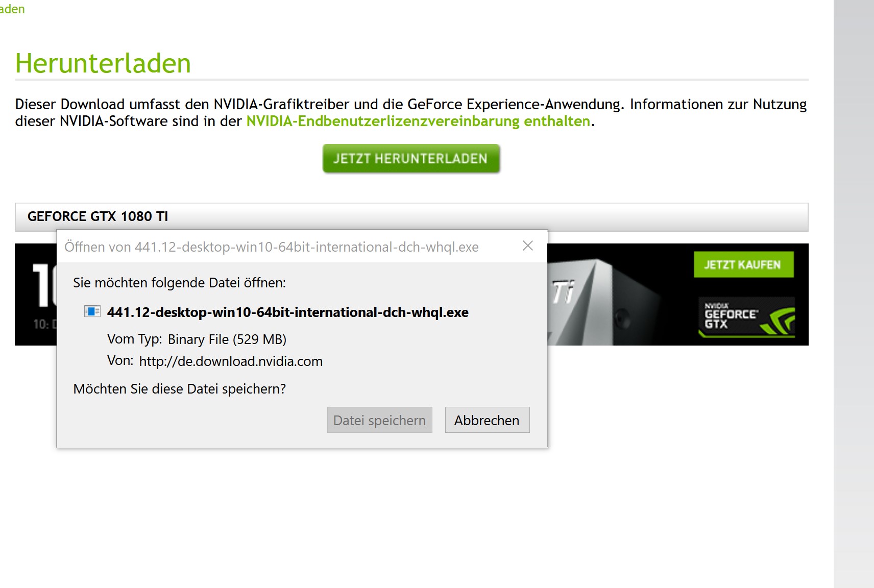This screenshot has height=588, width=874.
Task: Close the file open dialog
Action: click(528, 246)
